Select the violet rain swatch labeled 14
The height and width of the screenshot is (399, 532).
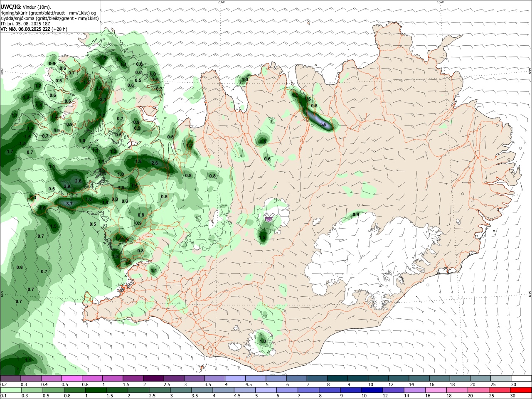[414, 390]
